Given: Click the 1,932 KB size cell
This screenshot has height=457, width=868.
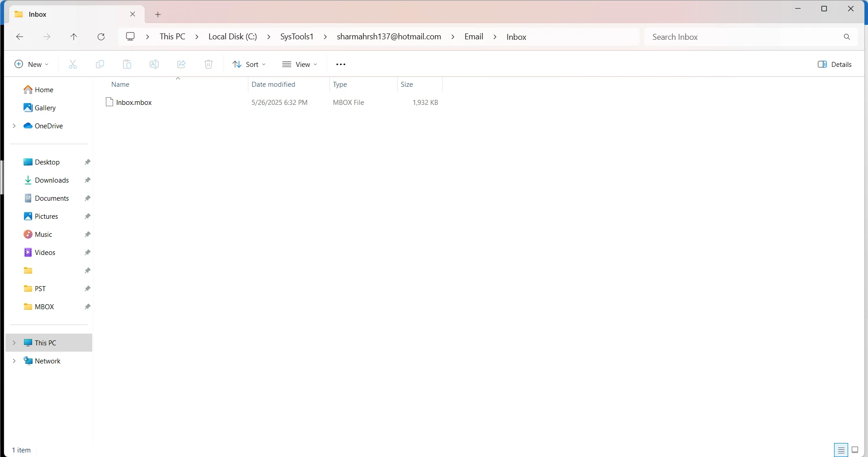Looking at the screenshot, I should tap(425, 103).
